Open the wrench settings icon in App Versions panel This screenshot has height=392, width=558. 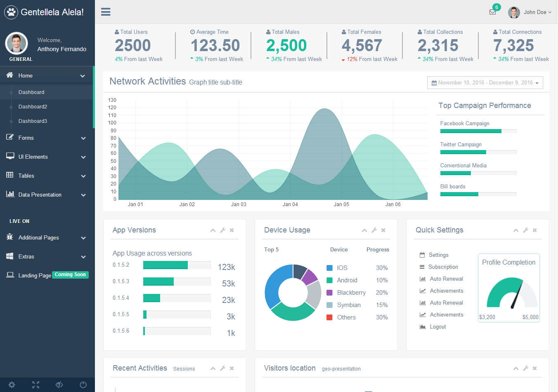pos(222,230)
